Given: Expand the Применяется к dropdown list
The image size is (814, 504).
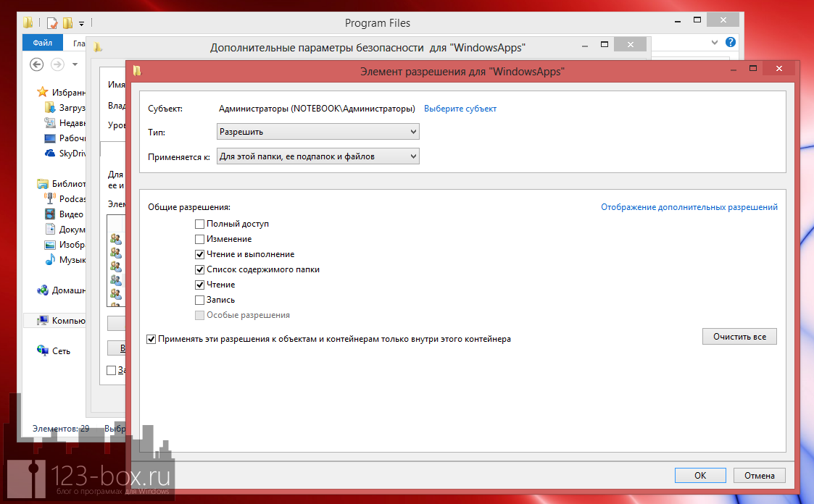Looking at the screenshot, I should point(317,156).
